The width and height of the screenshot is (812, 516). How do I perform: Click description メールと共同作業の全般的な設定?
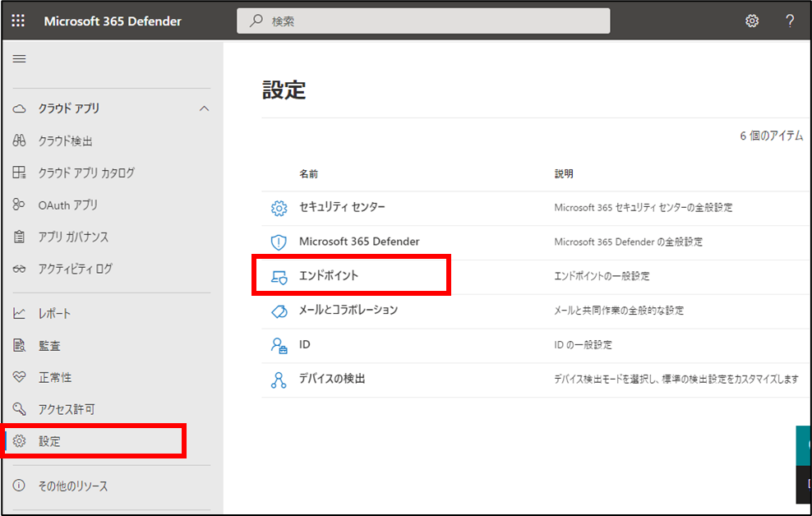pyautogui.click(x=619, y=311)
